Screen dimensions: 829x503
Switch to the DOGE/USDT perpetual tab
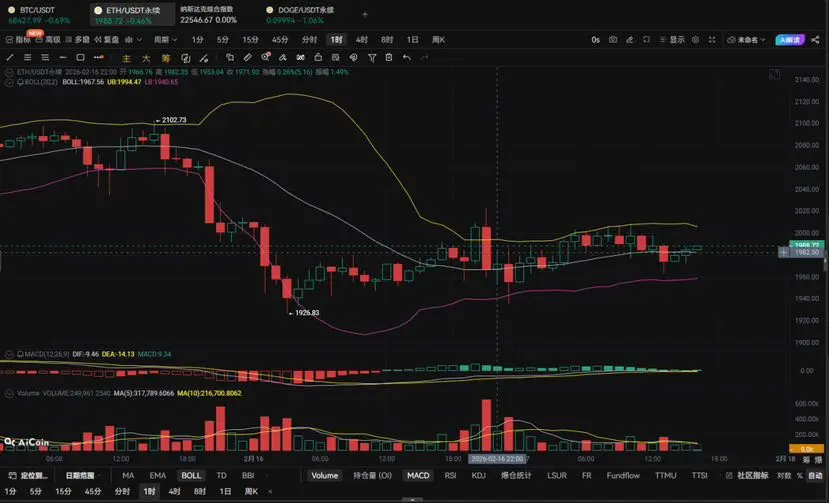click(300, 15)
